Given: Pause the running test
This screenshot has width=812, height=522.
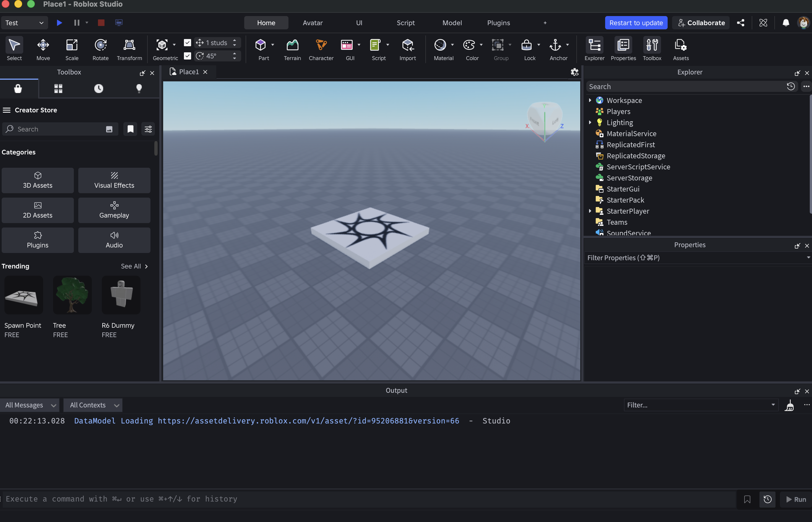Looking at the screenshot, I should [77, 23].
